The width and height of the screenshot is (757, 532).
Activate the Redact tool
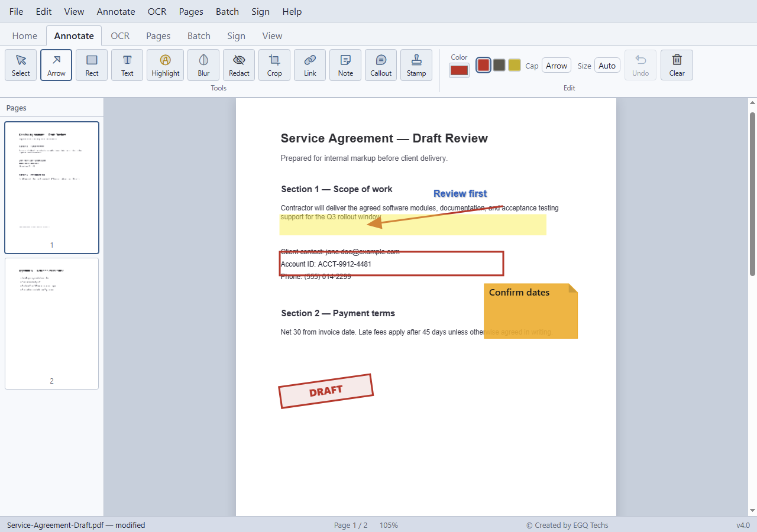239,65
